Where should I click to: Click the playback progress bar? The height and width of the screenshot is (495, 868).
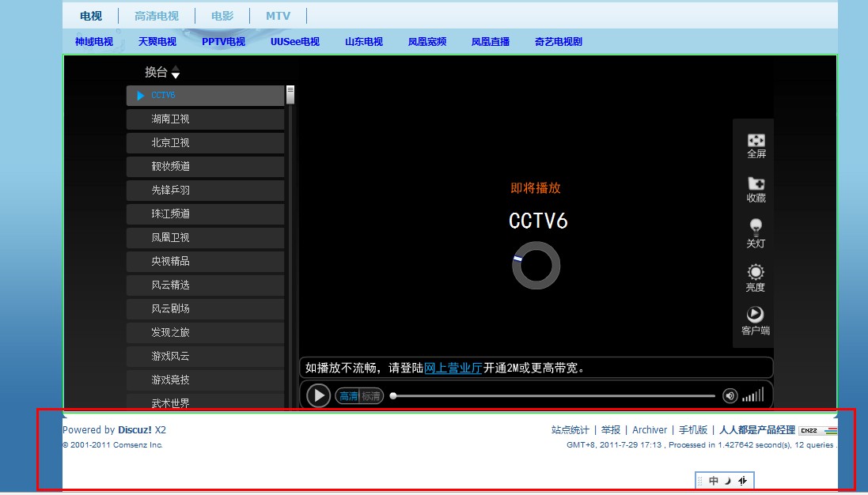552,396
